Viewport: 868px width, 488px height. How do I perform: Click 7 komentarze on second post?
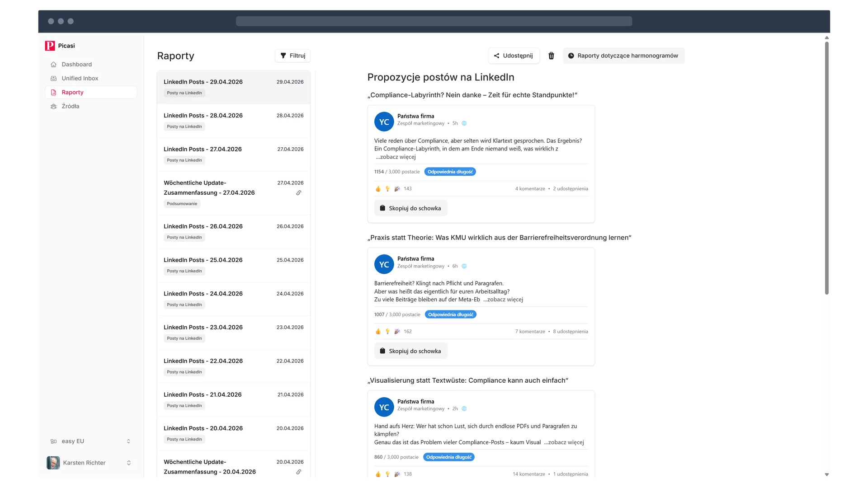click(530, 332)
